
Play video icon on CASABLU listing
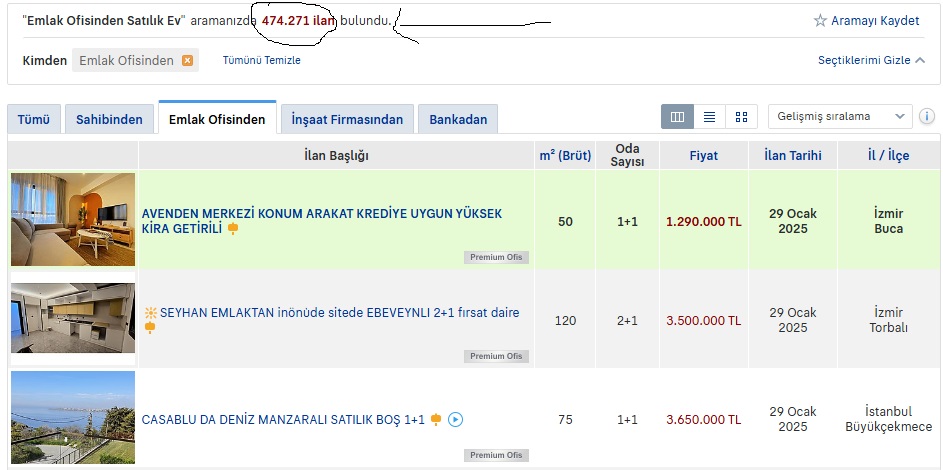pyautogui.click(x=456, y=420)
